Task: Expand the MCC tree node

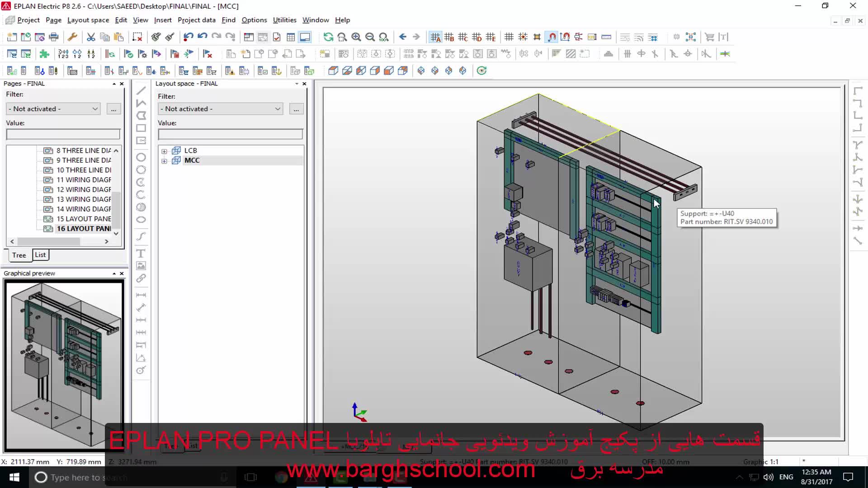Action: [x=164, y=161]
